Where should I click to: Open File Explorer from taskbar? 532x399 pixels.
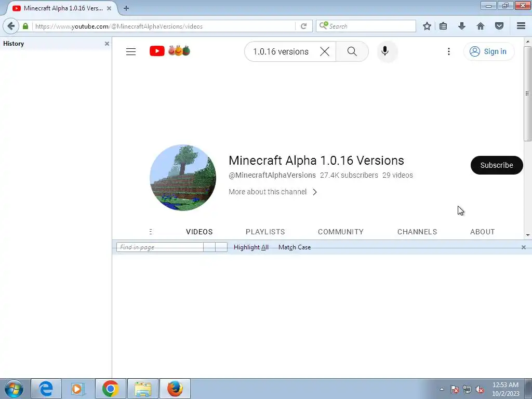click(142, 389)
